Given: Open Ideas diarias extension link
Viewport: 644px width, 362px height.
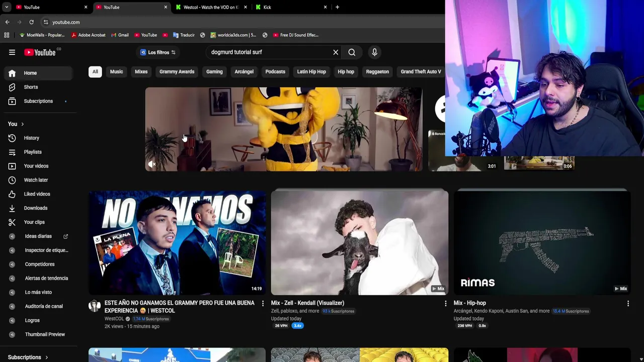Looking at the screenshot, I should click(38, 236).
